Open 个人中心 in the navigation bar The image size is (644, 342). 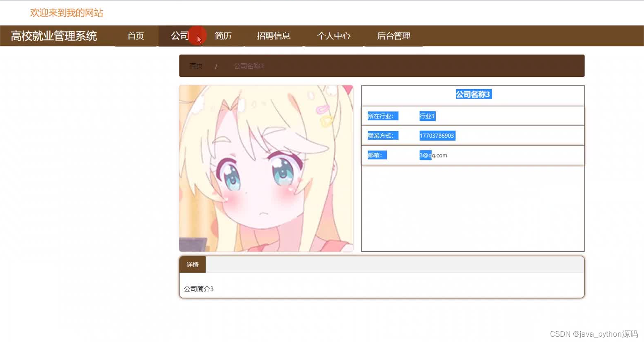click(x=333, y=36)
